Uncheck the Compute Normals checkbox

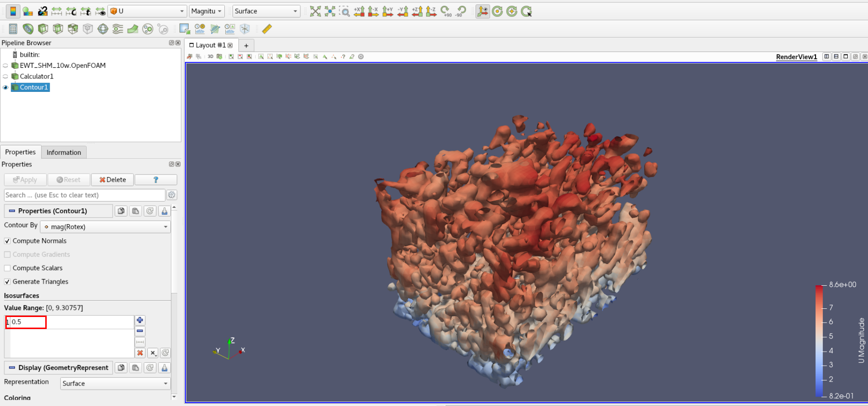click(x=7, y=241)
